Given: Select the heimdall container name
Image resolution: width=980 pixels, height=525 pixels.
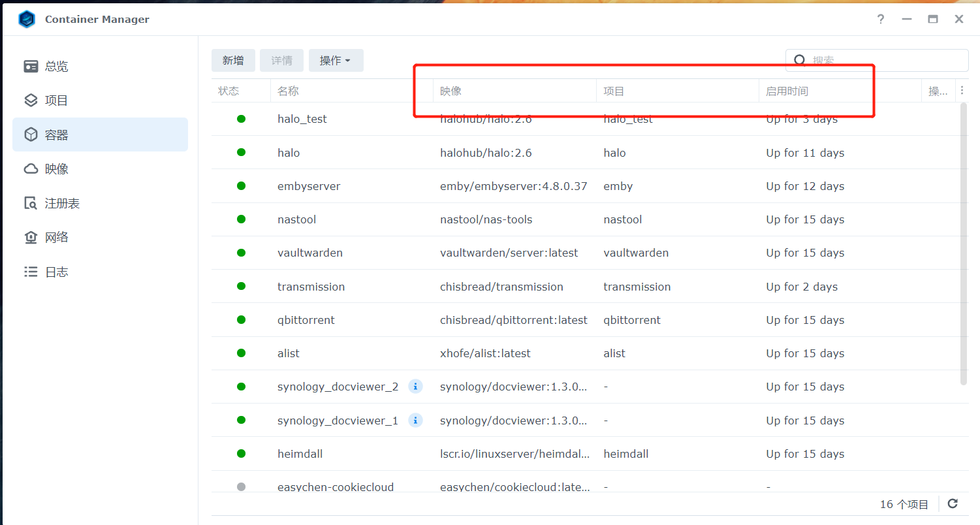Looking at the screenshot, I should coord(300,454).
